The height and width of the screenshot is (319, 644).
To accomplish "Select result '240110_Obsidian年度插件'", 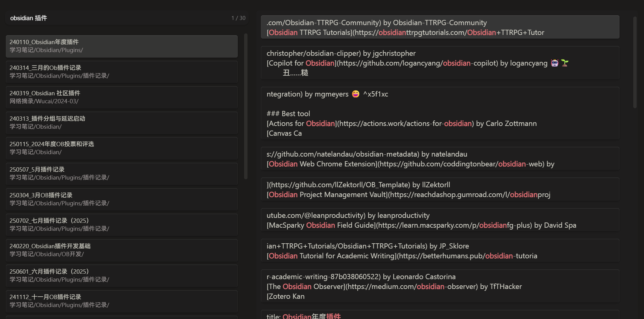I will click(122, 46).
